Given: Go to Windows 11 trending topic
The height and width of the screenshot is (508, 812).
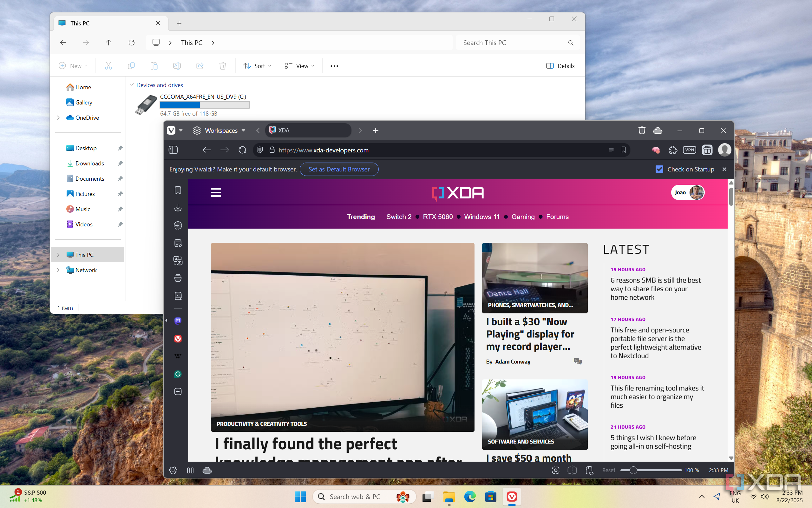Looking at the screenshot, I should (x=482, y=217).
